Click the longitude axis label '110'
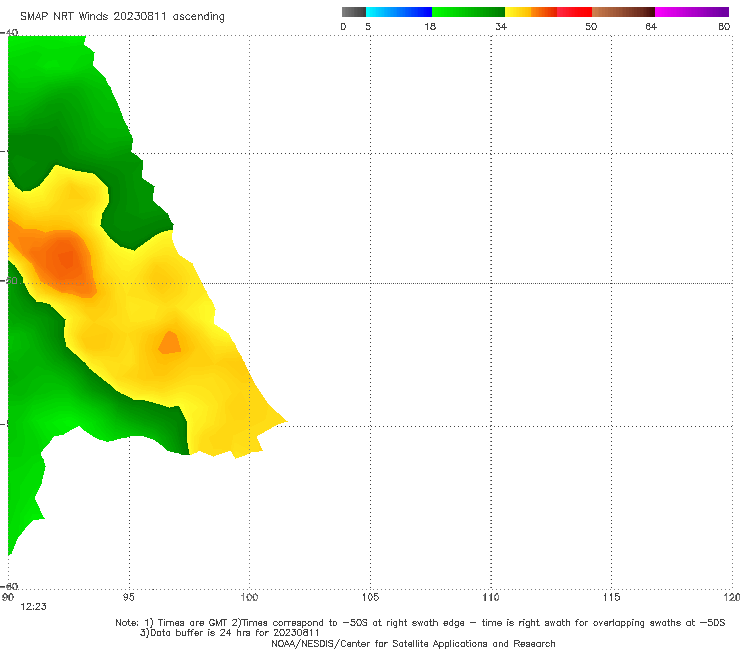The width and height of the screenshot is (740, 650). click(x=491, y=598)
